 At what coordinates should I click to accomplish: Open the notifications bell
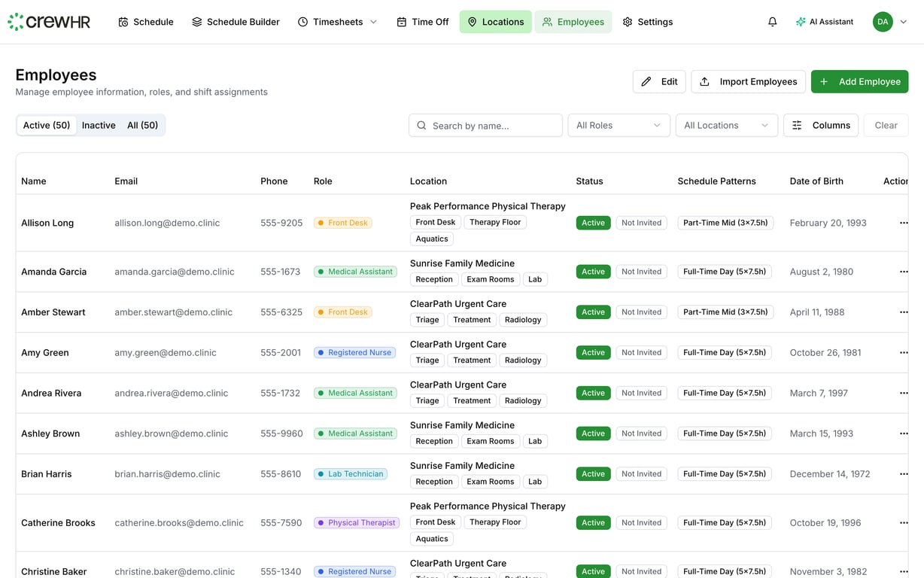772,22
